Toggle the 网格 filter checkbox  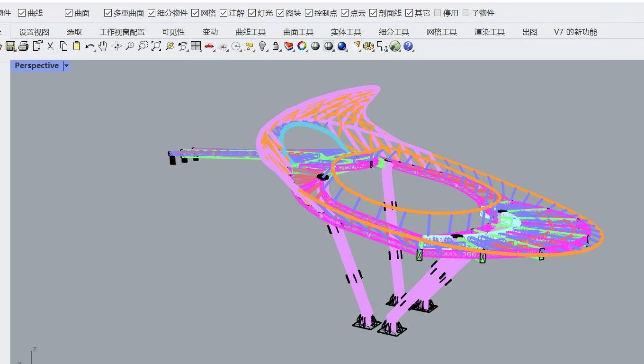(x=195, y=13)
